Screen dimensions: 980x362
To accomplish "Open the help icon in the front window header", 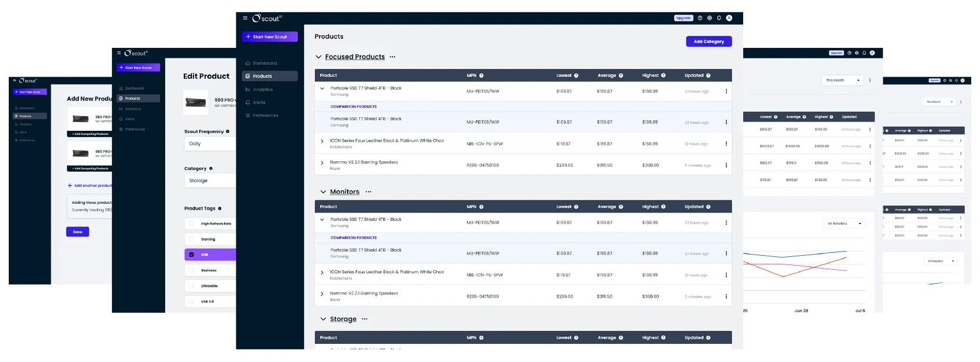I will [700, 18].
